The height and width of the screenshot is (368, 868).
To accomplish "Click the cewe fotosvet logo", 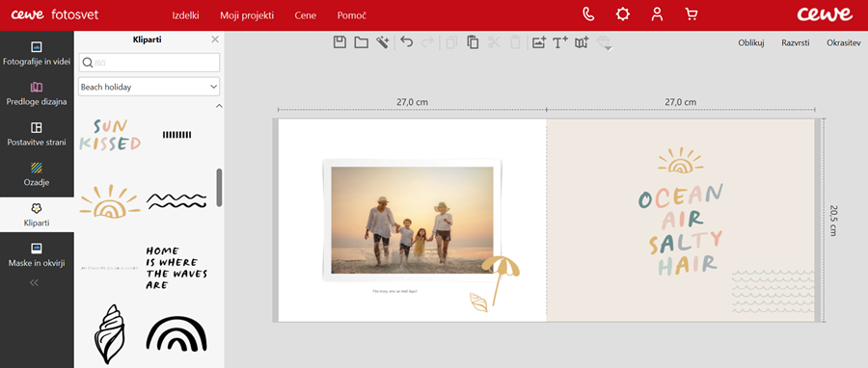I will click(55, 14).
